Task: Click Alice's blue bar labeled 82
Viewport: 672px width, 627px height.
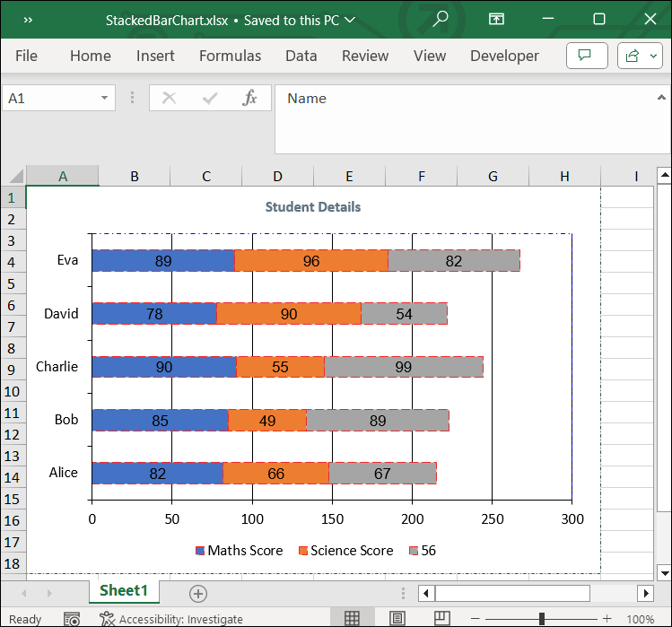Action: tap(157, 473)
